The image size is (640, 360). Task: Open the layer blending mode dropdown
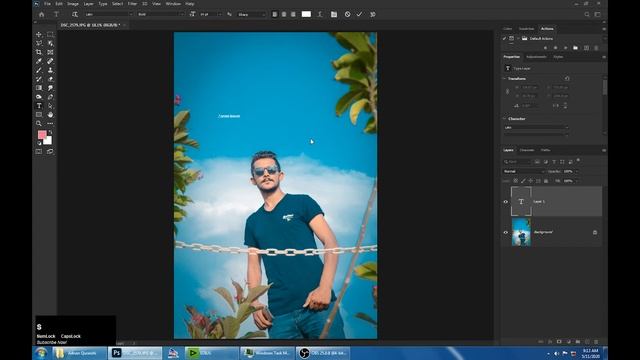click(x=524, y=171)
